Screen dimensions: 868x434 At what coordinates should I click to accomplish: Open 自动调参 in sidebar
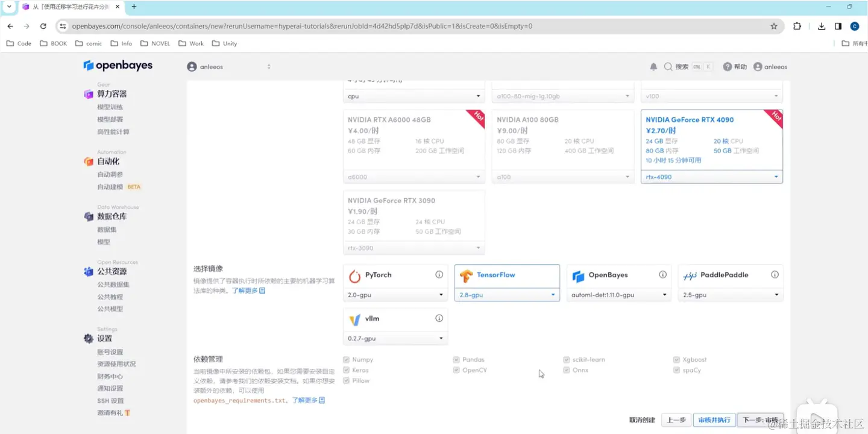click(x=110, y=175)
